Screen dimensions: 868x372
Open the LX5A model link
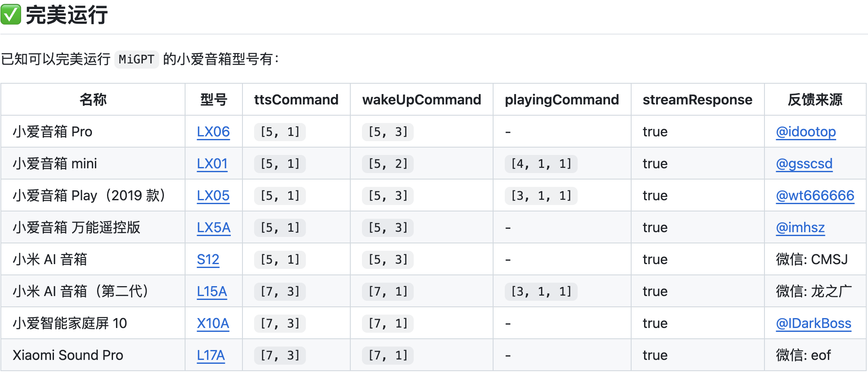(x=214, y=227)
